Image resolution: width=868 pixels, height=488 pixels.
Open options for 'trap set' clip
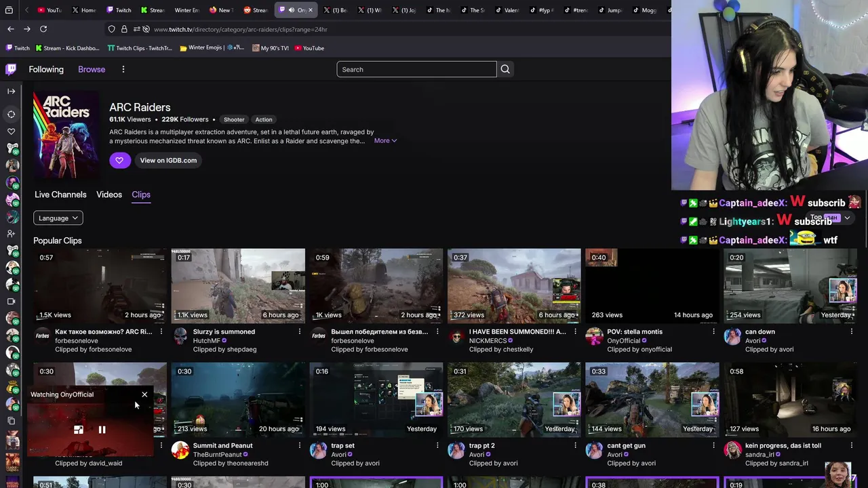(x=437, y=446)
